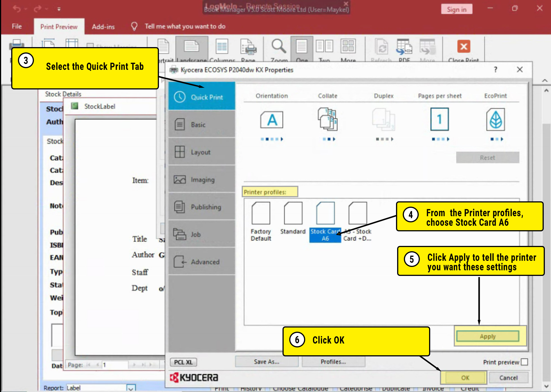Click the Orientation portrait icon
551x392 pixels.
tap(272, 120)
